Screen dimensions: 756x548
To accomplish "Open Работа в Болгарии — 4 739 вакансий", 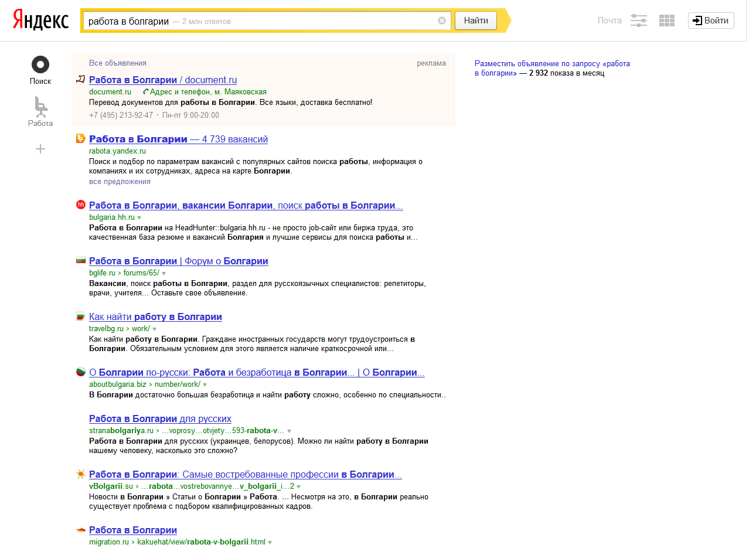I will click(178, 139).
